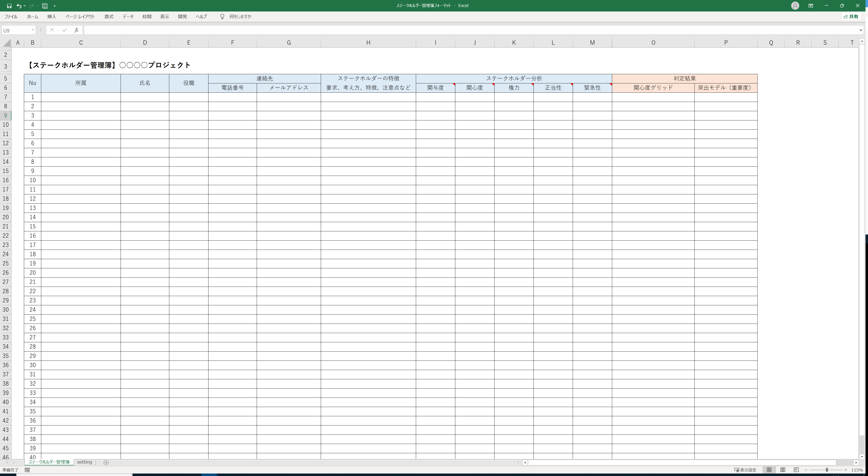
Task: Click the 判定結果 header cell
Action: pyautogui.click(x=685, y=78)
